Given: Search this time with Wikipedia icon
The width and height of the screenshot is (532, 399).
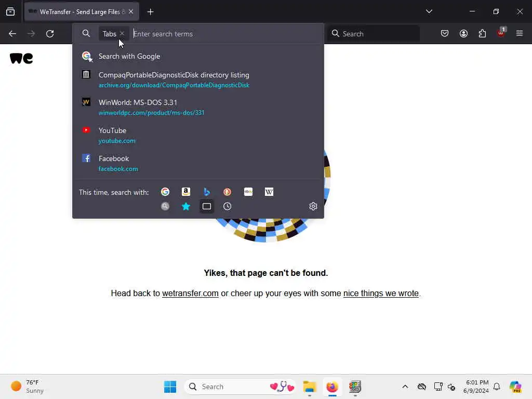Looking at the screenshot, I should tap(269, 192).
